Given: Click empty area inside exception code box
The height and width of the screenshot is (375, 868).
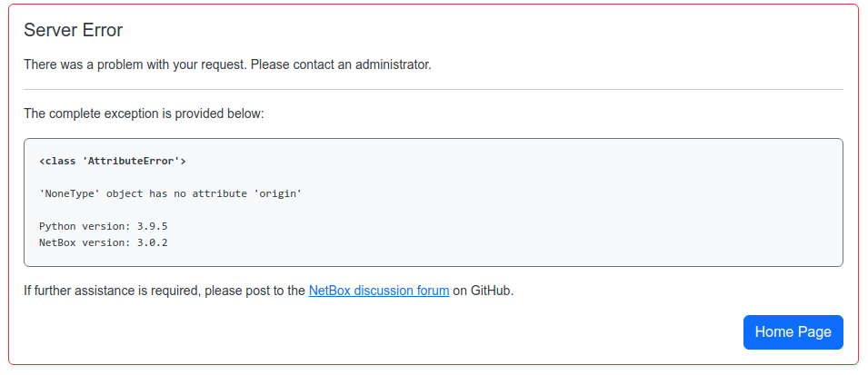Looking at the screenshot, I should pos(554,210).
